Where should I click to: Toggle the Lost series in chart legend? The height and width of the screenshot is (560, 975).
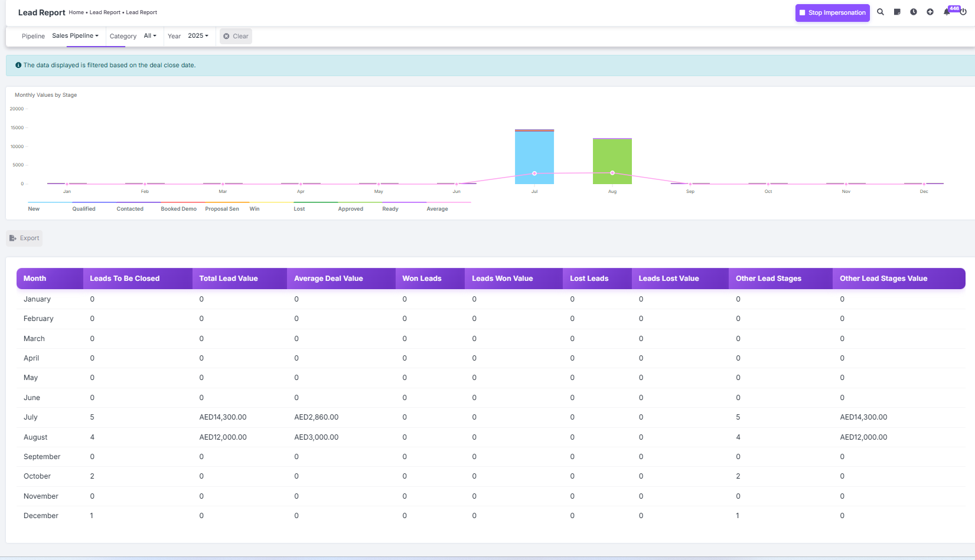coord(299,209)
